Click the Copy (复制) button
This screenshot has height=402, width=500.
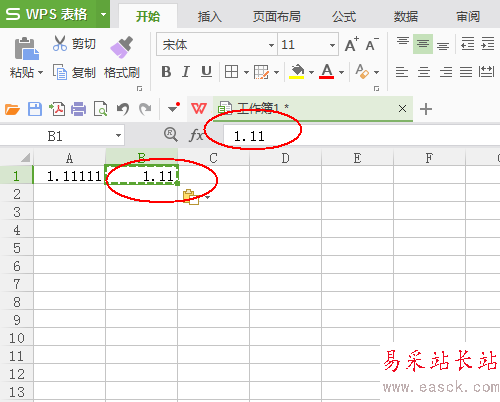[74, 72]
